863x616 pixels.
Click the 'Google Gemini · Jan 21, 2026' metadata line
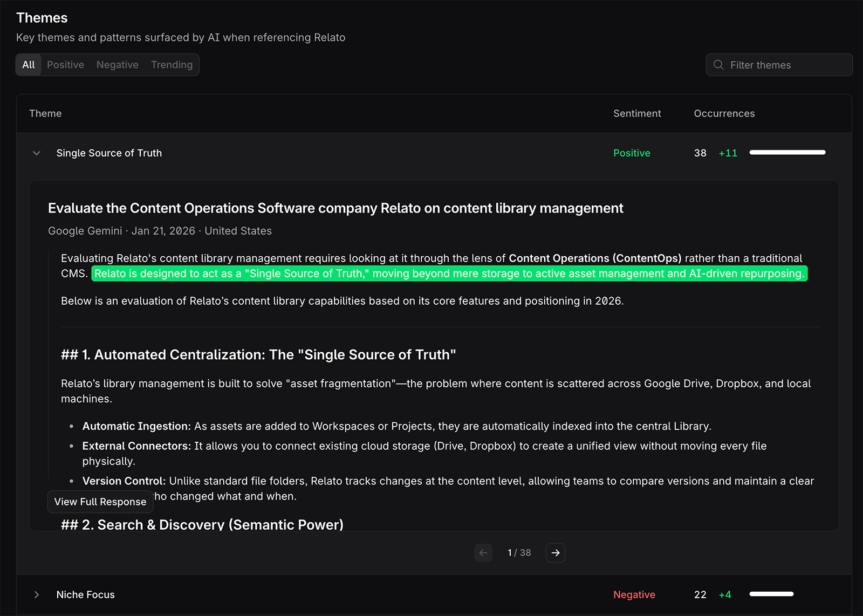(x=160, y=231)
